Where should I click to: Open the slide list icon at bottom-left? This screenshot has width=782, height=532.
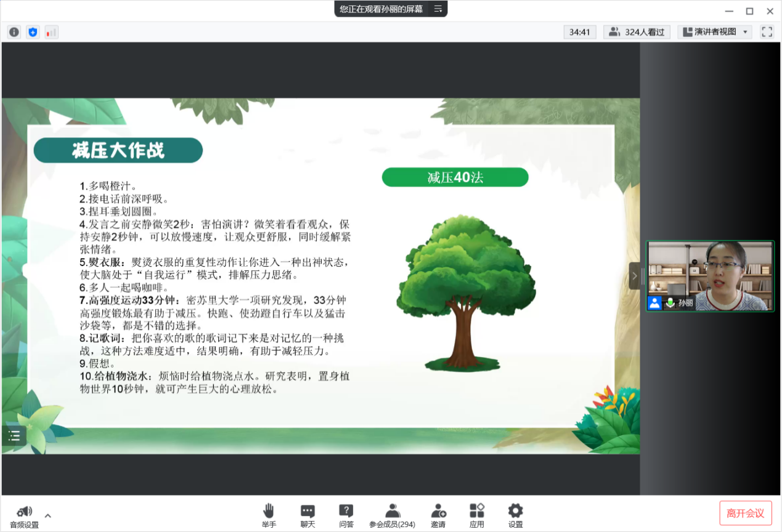(x=14, y=436)
